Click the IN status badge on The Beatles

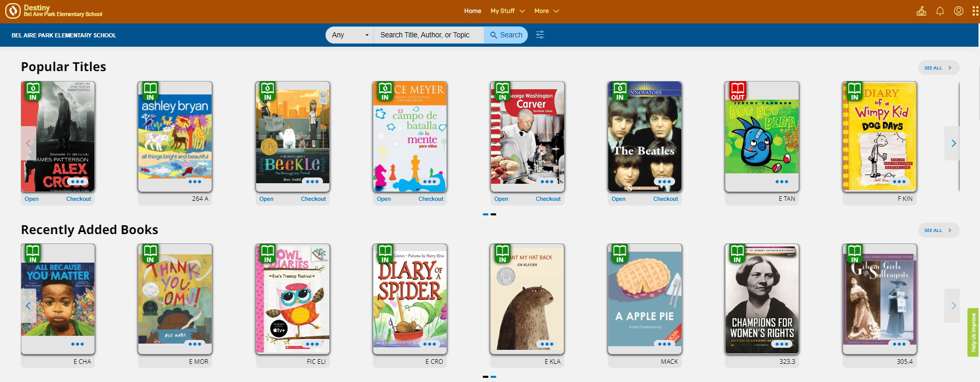pos(620,91)
